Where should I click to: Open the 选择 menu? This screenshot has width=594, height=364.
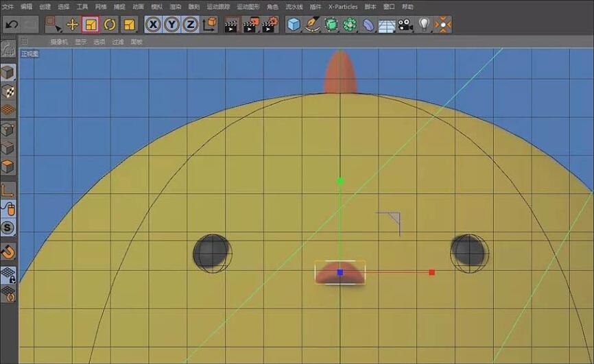click(63, 6)
